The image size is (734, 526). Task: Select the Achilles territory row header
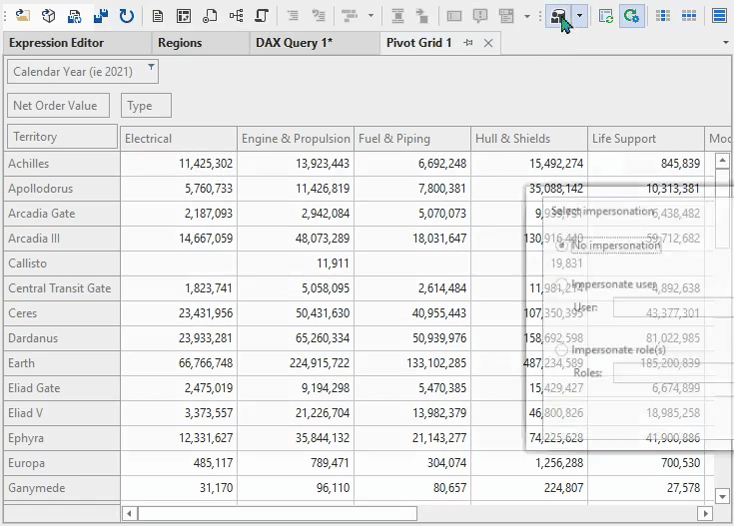tap(62, 164)
